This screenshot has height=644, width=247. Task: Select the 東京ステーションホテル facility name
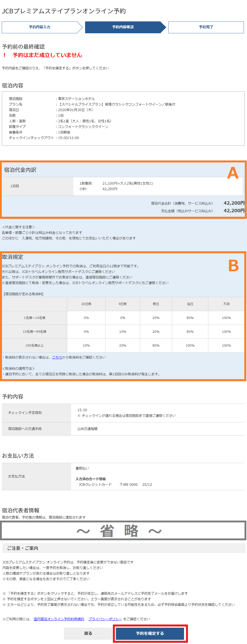76,99
